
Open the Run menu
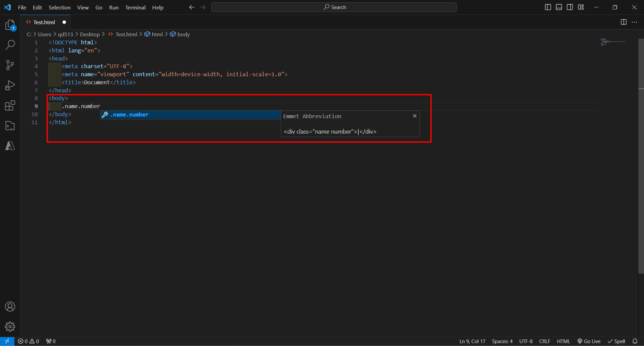114,7
